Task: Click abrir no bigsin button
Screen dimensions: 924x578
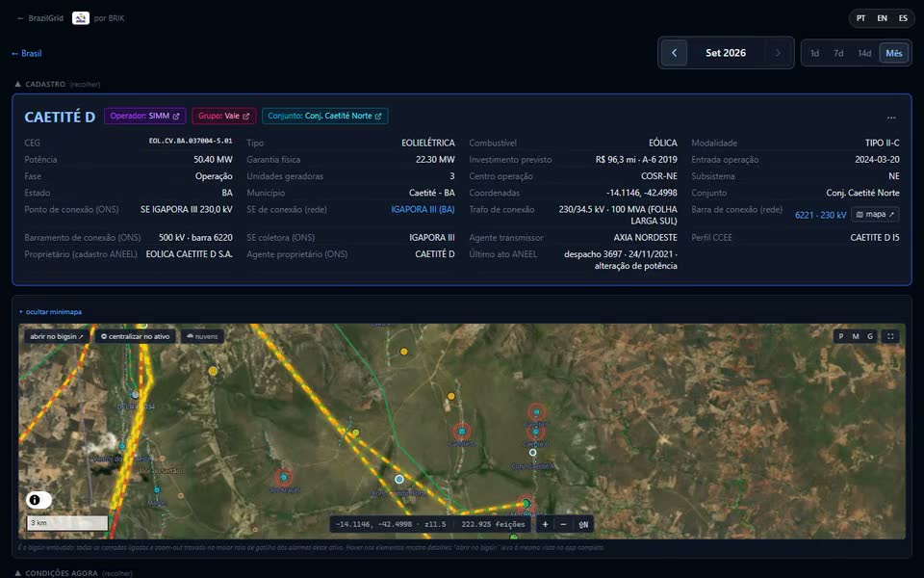Action: click(57, 337)
